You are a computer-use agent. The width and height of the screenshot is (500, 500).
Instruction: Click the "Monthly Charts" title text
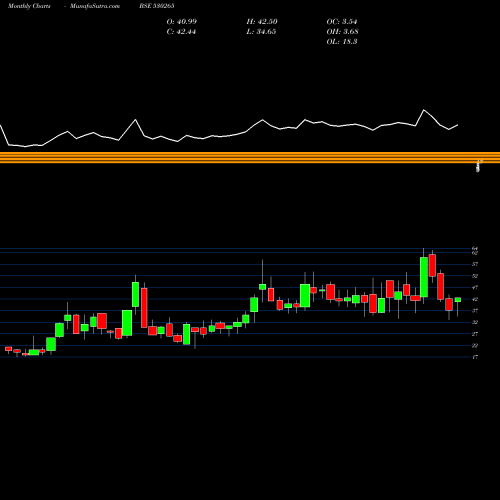[x=29, y=6]
